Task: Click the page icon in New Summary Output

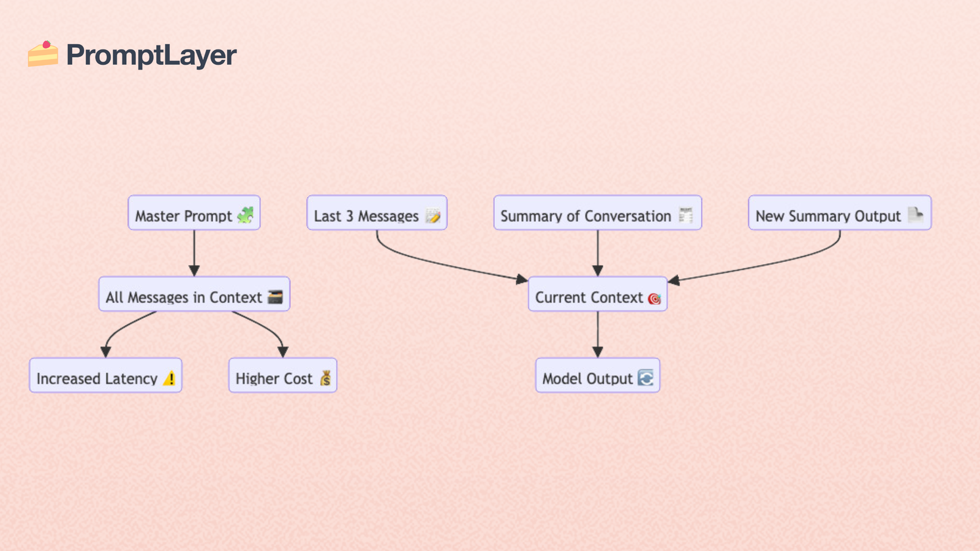Action: pyautogui.click(x=916, y=215)
